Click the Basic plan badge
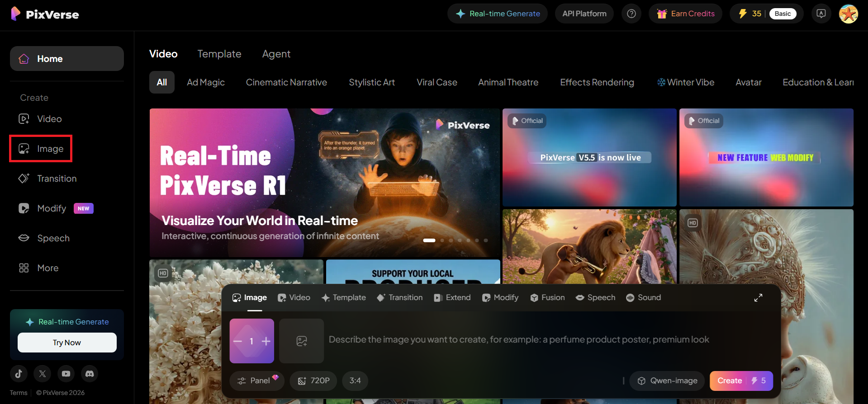The width and height of the screenshot is (868, 404). coord(783,14)
